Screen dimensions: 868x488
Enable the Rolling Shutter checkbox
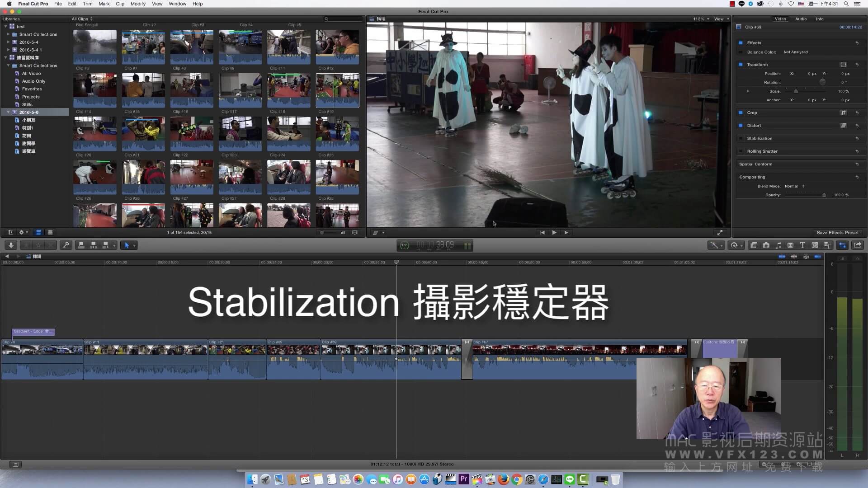(x=741, y=151)
